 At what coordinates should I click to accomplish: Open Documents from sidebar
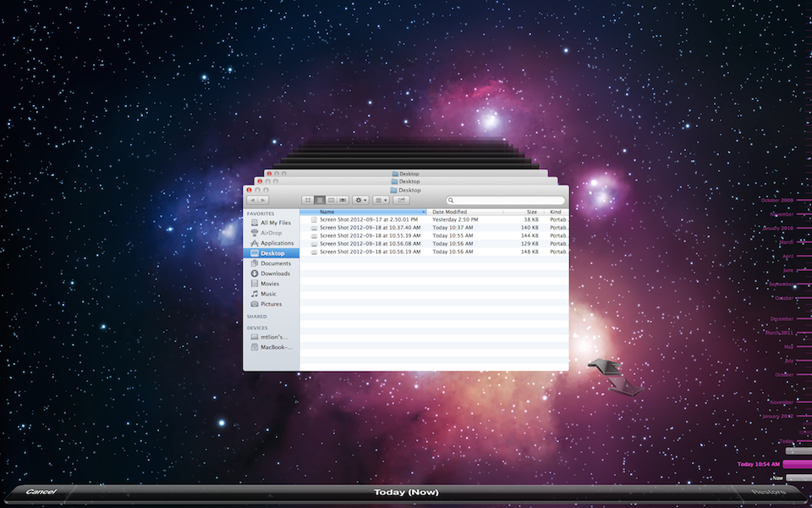pos(271,263)
